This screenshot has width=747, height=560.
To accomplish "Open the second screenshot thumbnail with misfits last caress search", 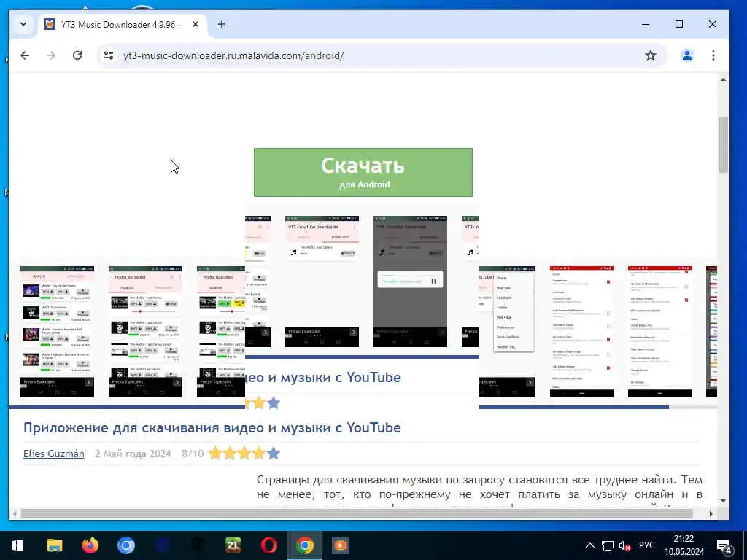I will (145, 332).
